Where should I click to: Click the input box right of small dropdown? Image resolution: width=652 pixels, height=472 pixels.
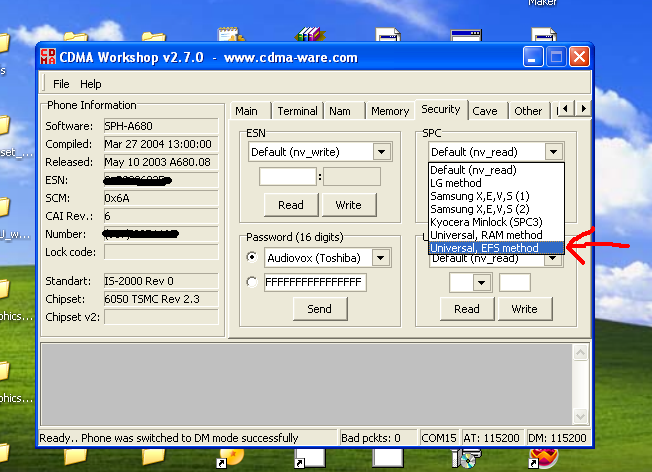(515, 283)
